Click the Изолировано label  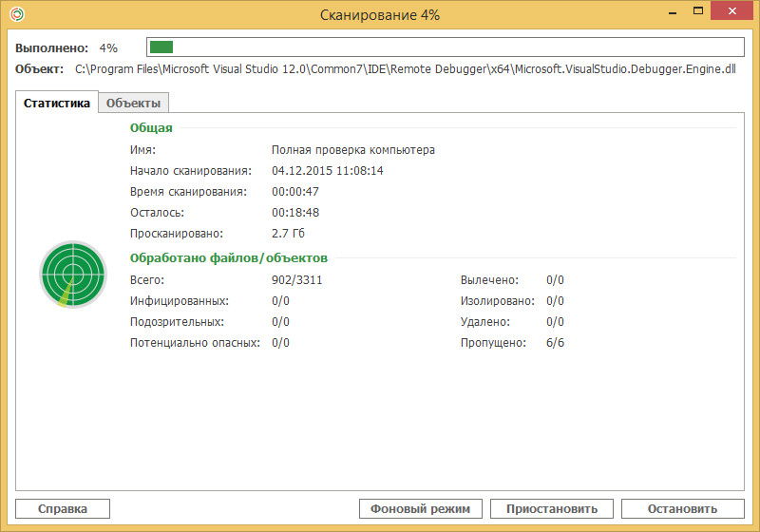(497, 301)
